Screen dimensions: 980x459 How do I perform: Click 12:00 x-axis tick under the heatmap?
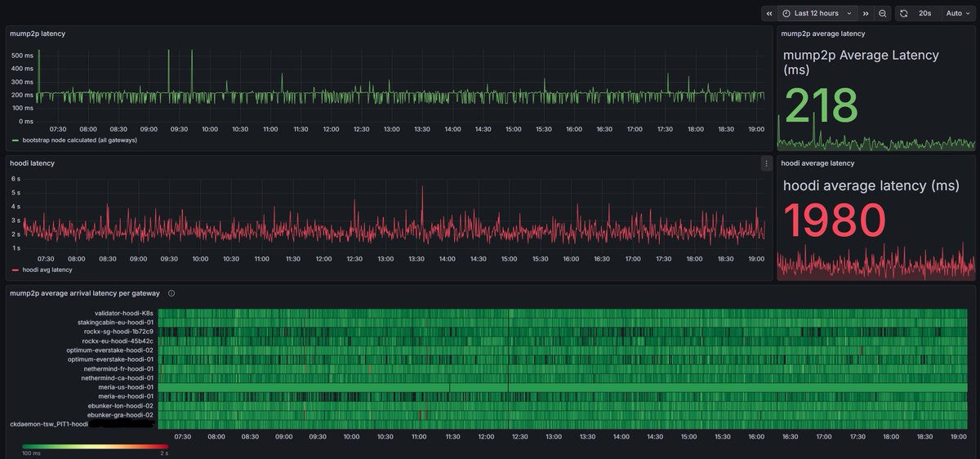click(486, 437)
